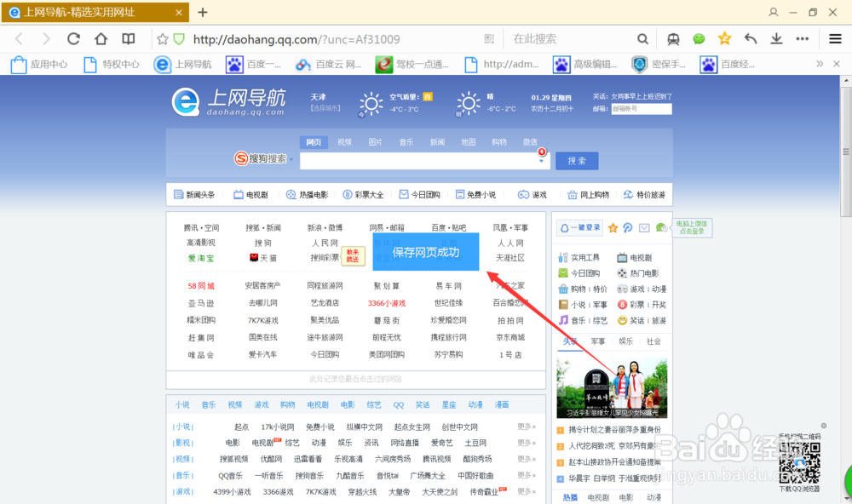Viewport: 852px width, 504px height.
Task: Open 实用工具 in the sidebar
Action: [579, 257]
